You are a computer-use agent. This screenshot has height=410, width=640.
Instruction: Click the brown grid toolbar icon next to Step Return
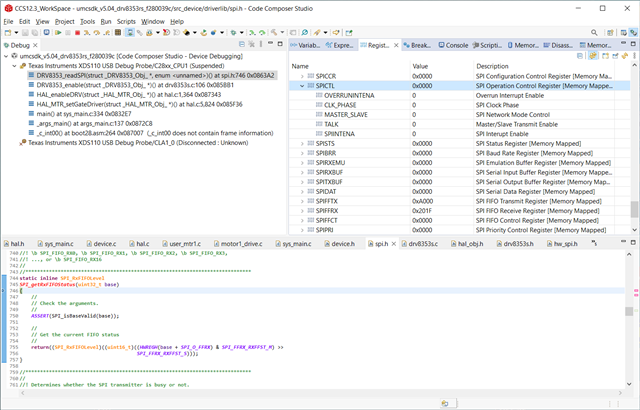pyautogui.click(x=118, y=33)
